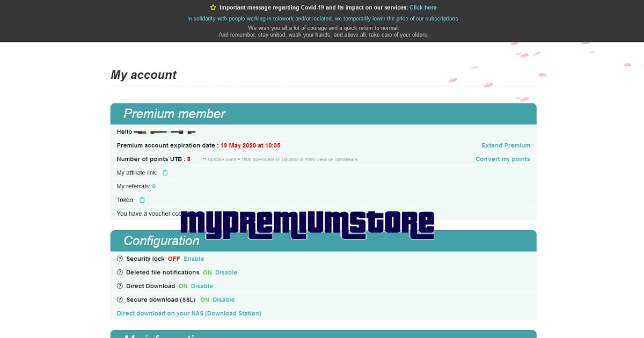Screen dimensions: 644x338
Task: Open the Covid-19 'Click here' link
Action: [423, 7]
